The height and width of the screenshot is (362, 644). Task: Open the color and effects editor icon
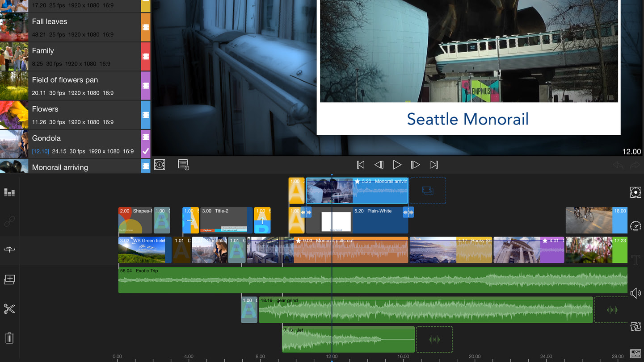[x=636, y=327]
